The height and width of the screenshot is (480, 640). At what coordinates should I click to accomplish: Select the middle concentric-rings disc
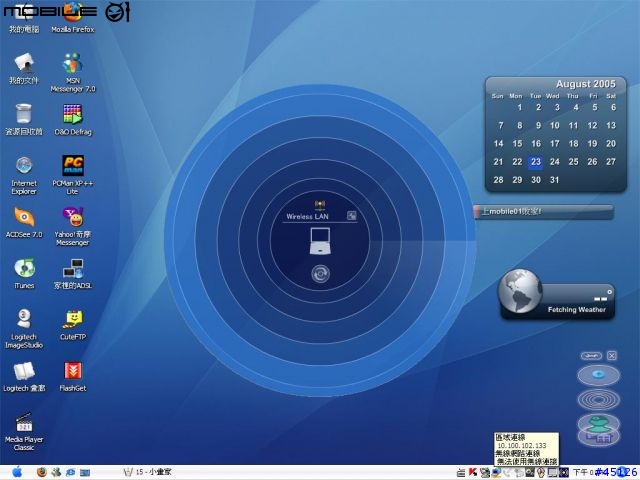tap(598, 400)
